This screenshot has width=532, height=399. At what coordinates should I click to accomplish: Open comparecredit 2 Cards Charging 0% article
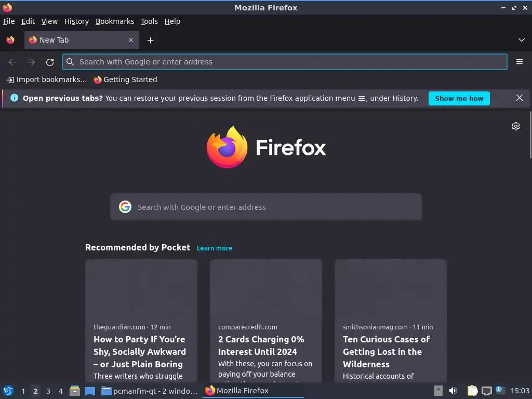[261, 345]
